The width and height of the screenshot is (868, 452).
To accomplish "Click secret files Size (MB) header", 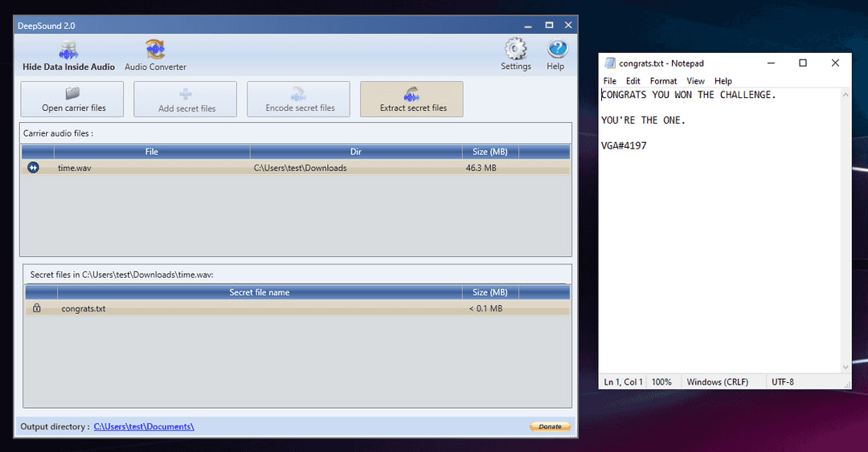I will tap(490, 292).
